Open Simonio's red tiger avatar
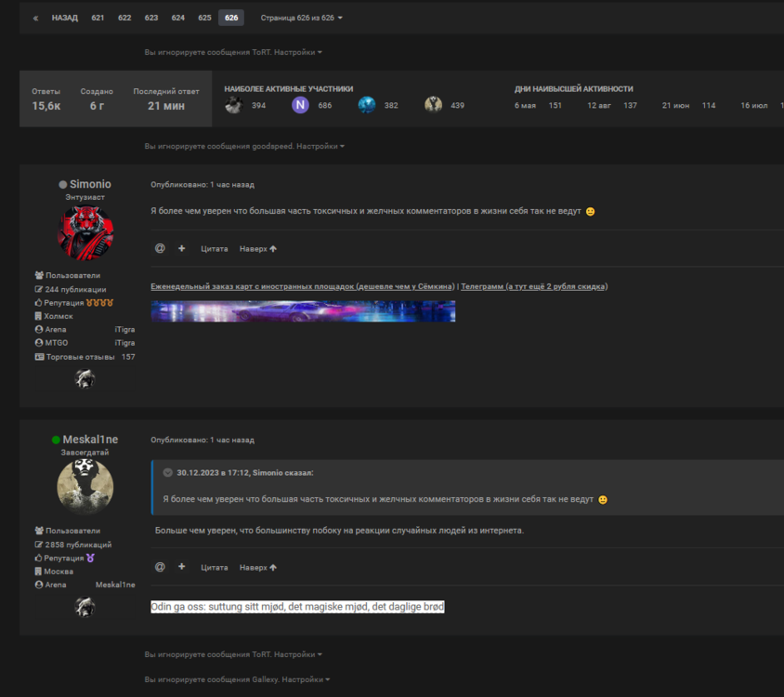784x697 pixels. coord(85,232)
